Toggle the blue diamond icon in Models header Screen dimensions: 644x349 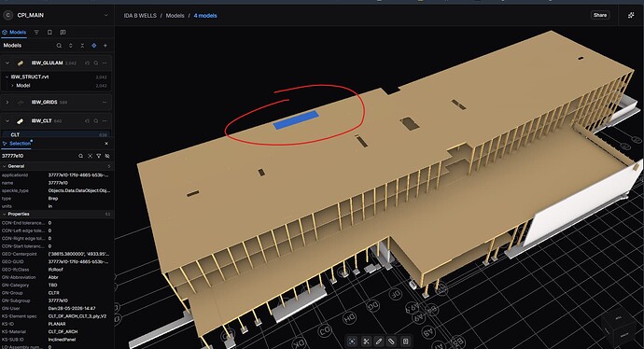94,46
